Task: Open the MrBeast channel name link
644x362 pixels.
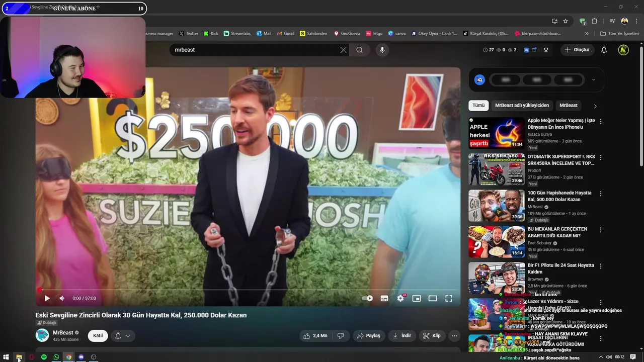Action: pos(63,333)
